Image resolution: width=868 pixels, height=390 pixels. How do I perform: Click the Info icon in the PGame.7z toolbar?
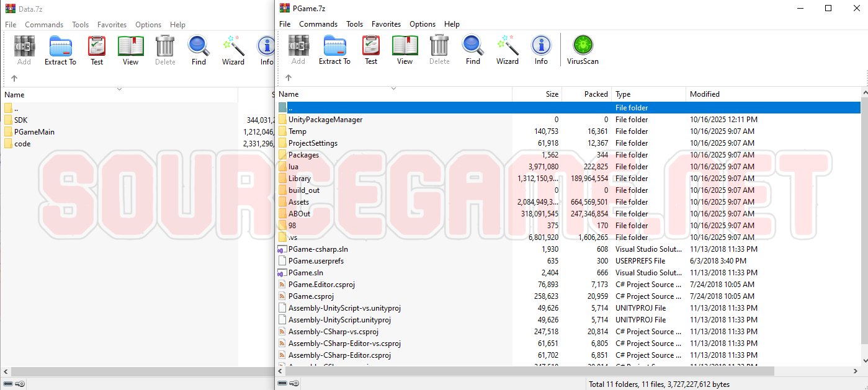point(541,50)
